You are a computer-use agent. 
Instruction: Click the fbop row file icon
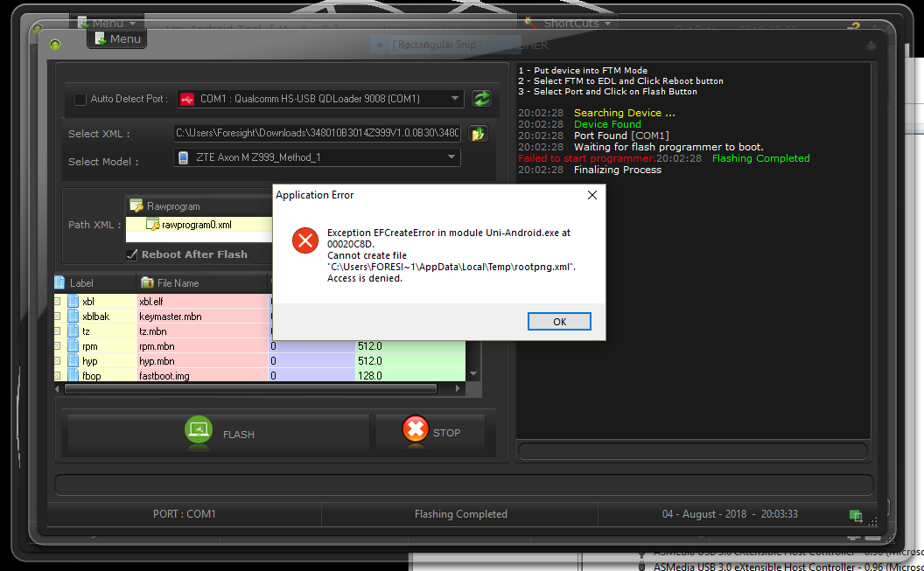pyautogui.click(x=73, y=375)
